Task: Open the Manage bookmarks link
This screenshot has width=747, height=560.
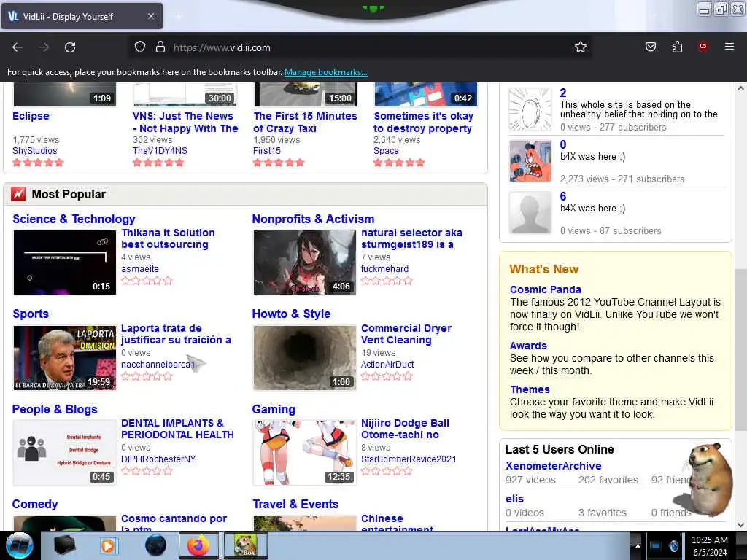Action: 326,72
